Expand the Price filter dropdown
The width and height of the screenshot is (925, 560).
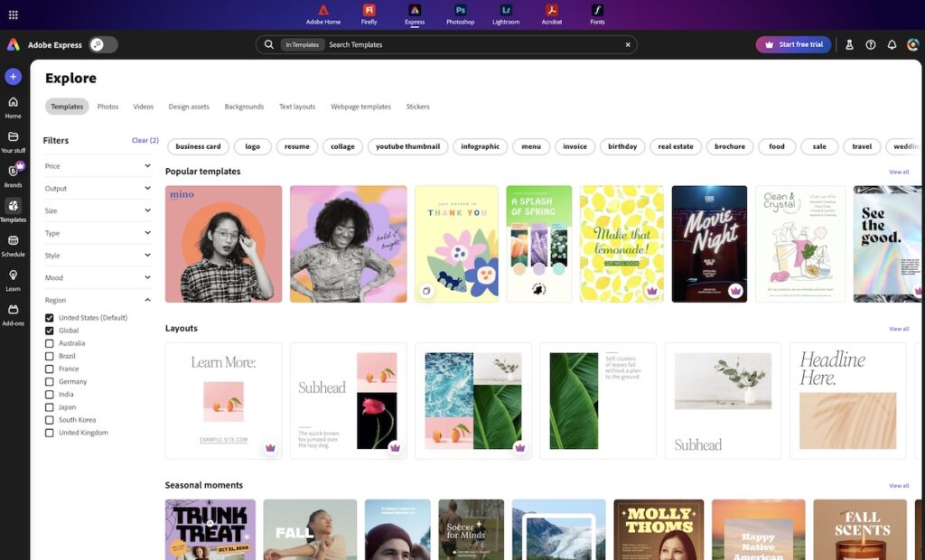coord(99,165)
